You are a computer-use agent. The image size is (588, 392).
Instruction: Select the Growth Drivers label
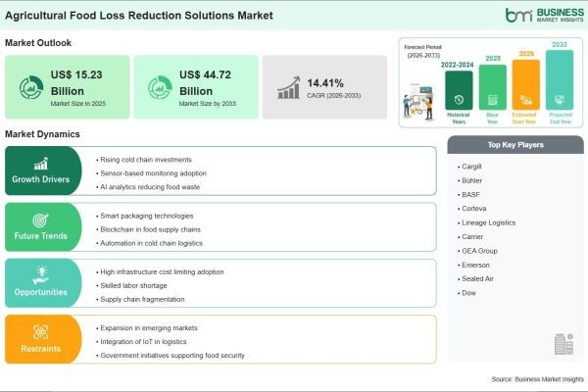41,179
